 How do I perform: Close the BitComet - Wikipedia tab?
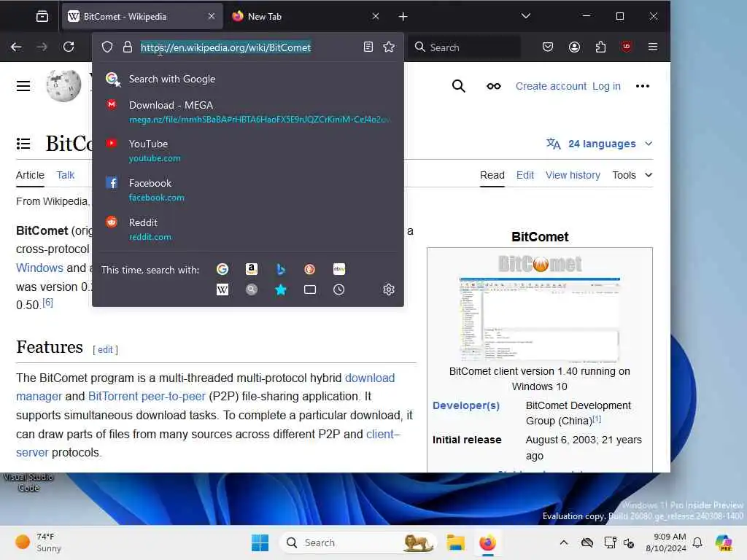211,16
